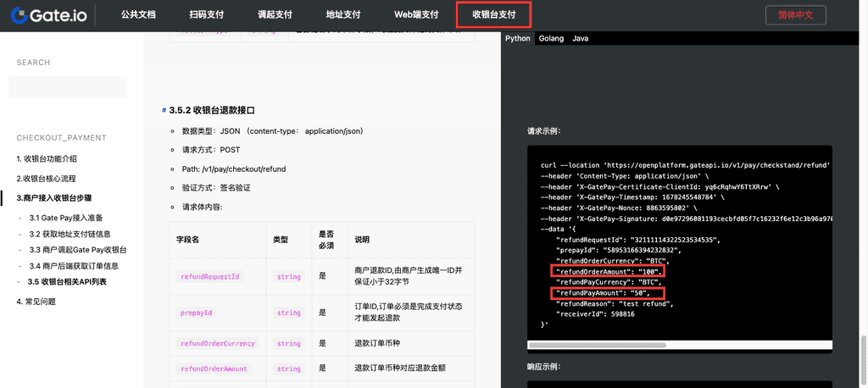Viewport: 868px width, 388px height.
Task: Switch code samples to the Golang tab
Action: [551, 38]
